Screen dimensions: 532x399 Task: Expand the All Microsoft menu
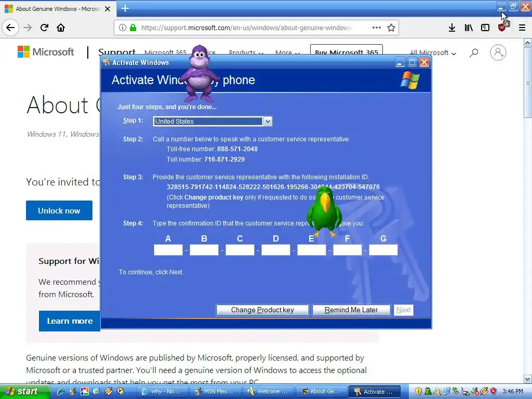(433, 52)
